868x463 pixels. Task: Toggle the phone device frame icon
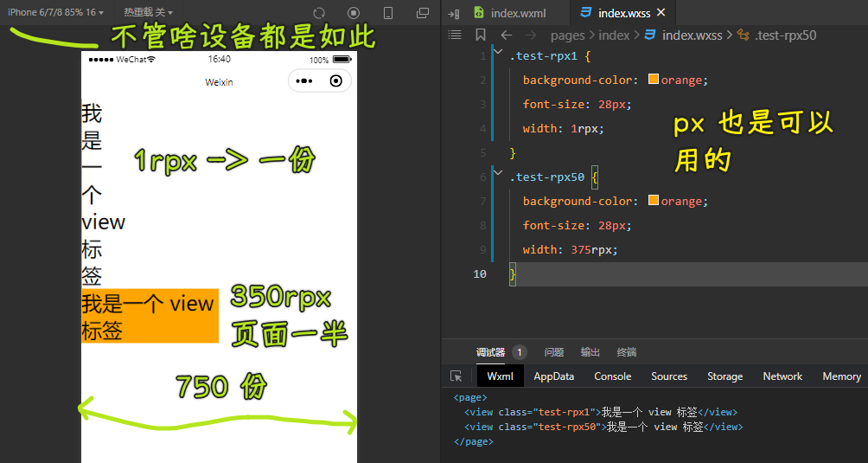(388, 13)
